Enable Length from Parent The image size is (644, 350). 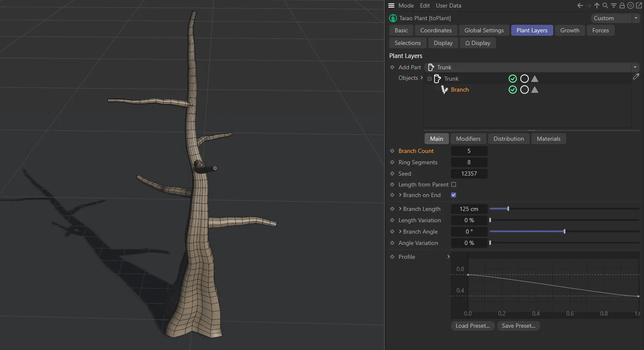(453, 184)
